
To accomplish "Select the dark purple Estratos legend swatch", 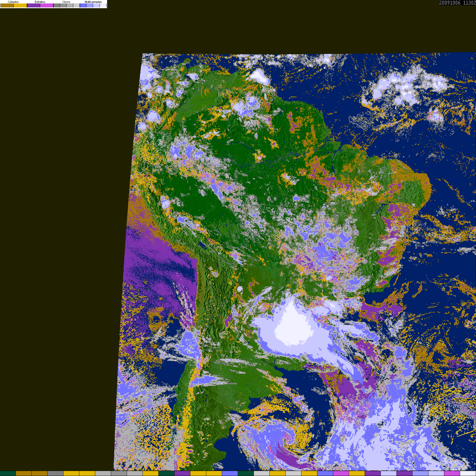I will (x=34, y=5).
